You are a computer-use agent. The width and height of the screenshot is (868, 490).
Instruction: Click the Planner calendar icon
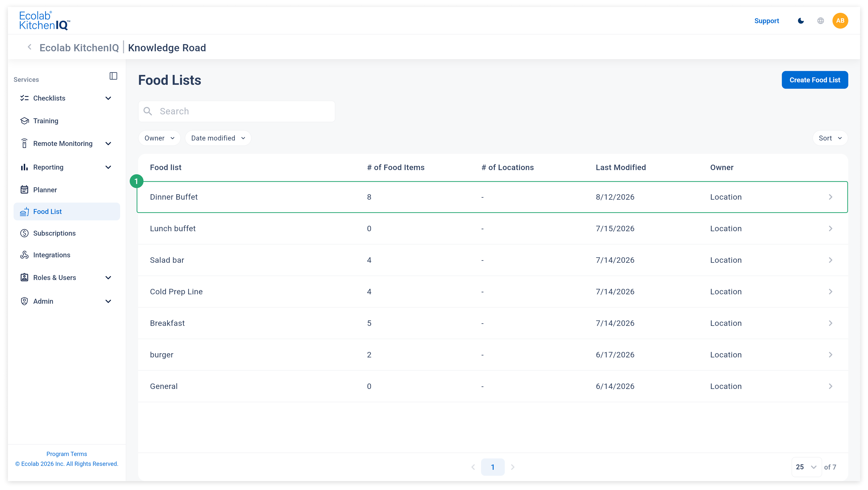point(24,190)
